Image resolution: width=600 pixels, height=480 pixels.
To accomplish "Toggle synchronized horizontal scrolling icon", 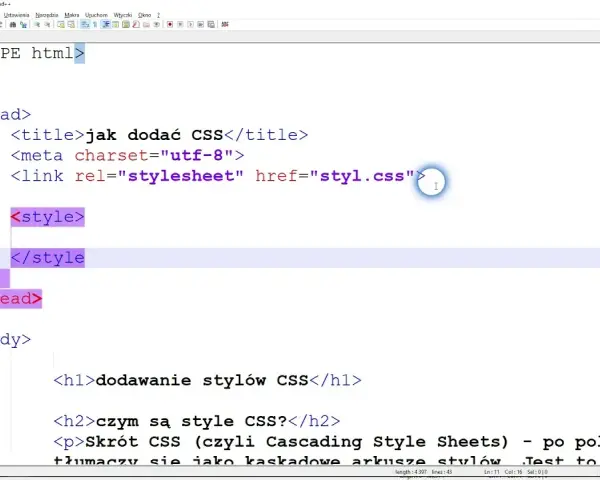I will coord(71,24).
